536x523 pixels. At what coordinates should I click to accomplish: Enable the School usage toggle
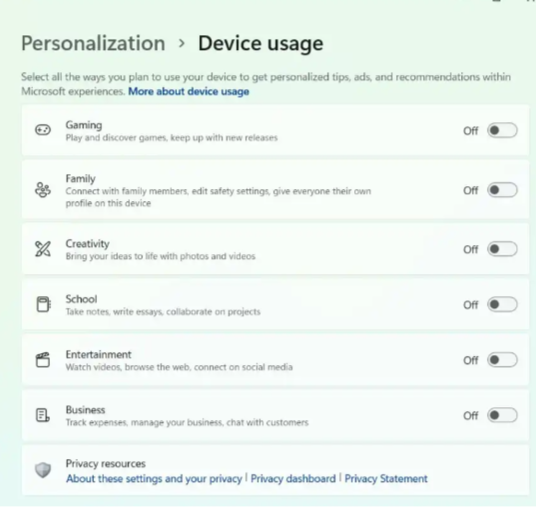point(502,305)
